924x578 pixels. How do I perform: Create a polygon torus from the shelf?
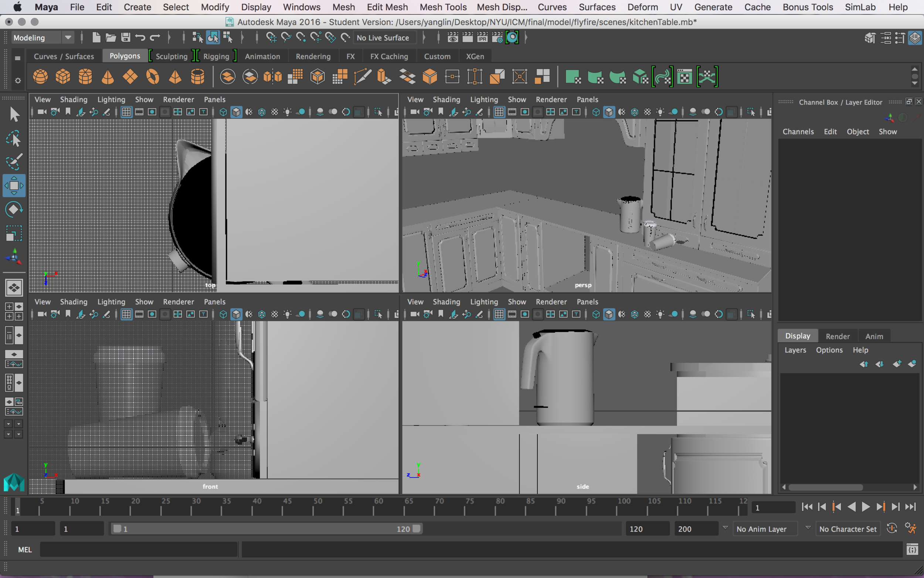click(153, 77)
